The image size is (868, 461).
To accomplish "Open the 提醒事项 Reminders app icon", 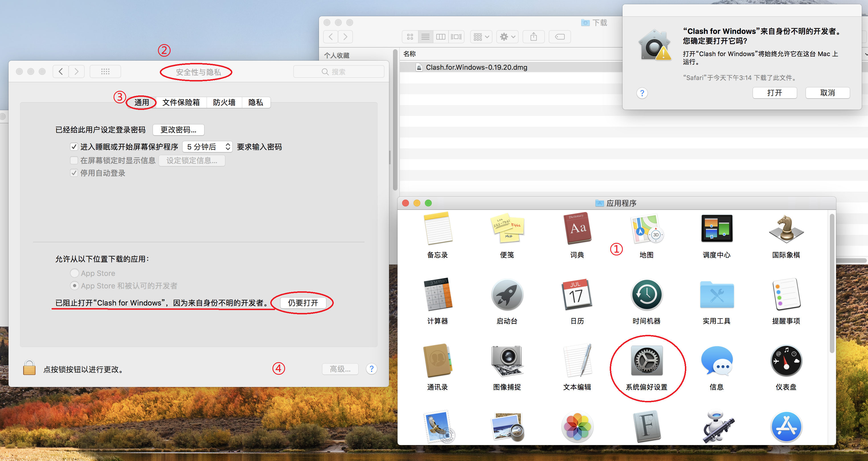I will point(786,294).
